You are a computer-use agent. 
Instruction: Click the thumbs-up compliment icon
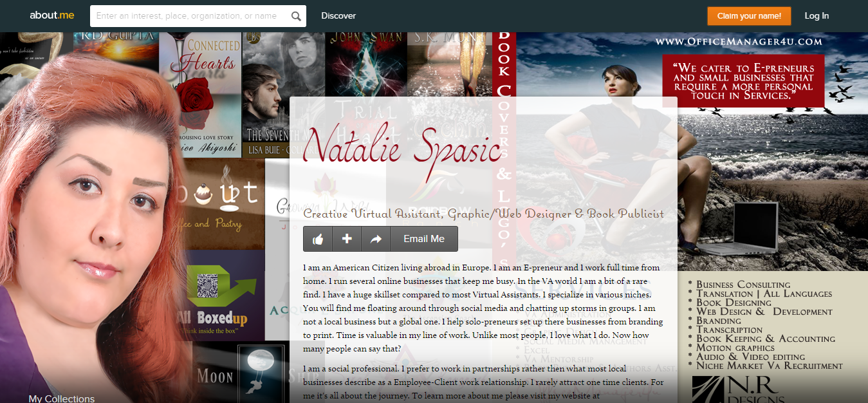pos(318,239)
